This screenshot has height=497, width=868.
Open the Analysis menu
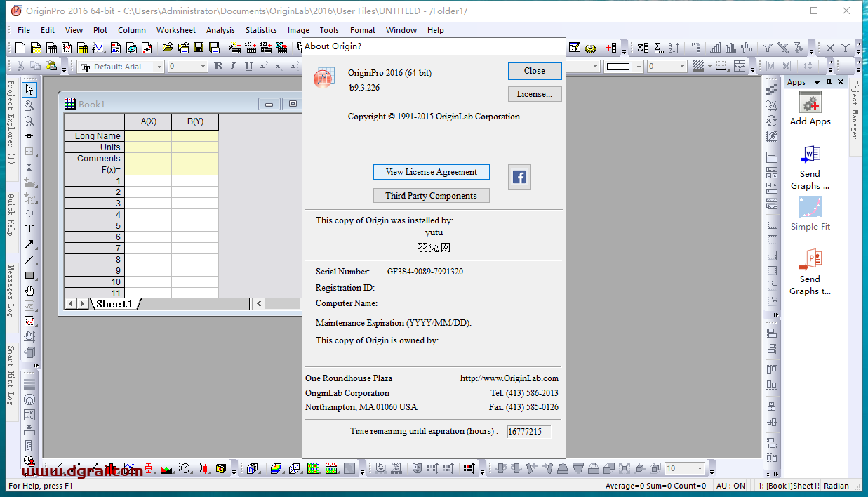(x=220, y=30)
